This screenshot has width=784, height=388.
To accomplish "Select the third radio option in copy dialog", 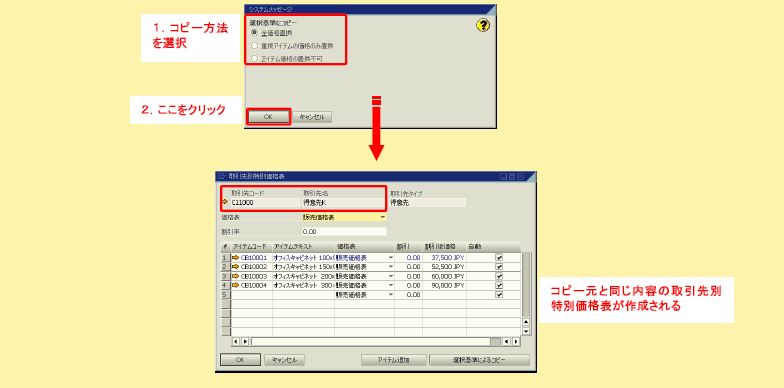I will click(254, 58).
